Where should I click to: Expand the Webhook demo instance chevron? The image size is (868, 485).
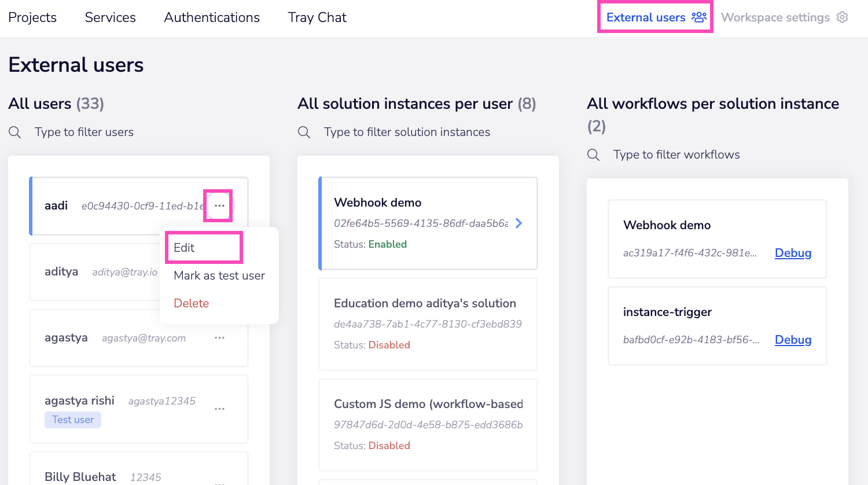(519, 223)
